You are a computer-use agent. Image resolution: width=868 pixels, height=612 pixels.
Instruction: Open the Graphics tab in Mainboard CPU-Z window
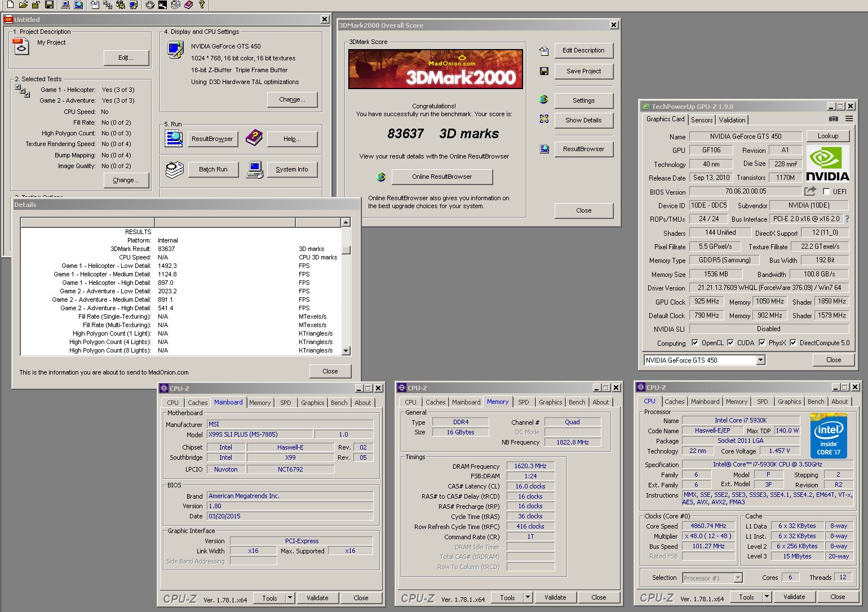[x=312, y=403]
